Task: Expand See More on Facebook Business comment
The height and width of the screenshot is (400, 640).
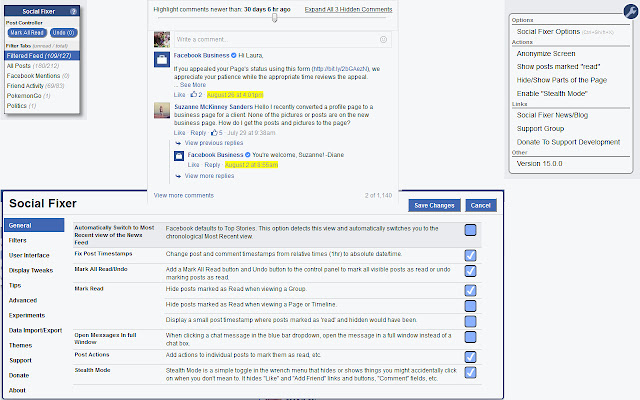Action: [193, 85]
